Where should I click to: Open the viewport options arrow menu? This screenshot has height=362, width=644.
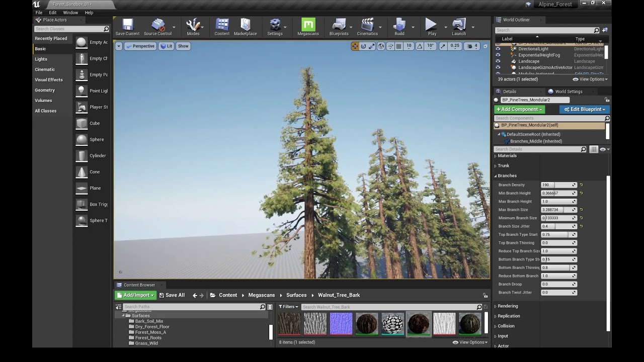(x=118, y=46)
